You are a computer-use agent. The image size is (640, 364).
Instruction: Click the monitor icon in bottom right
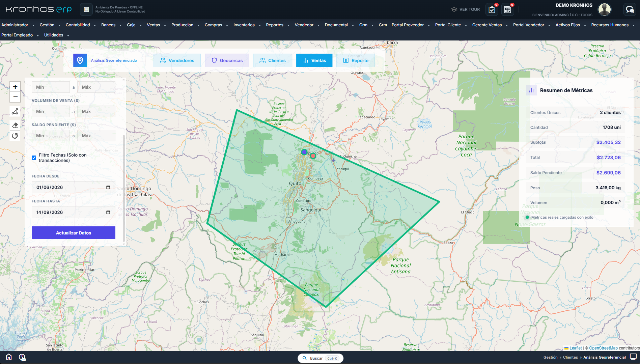[633, 357]
